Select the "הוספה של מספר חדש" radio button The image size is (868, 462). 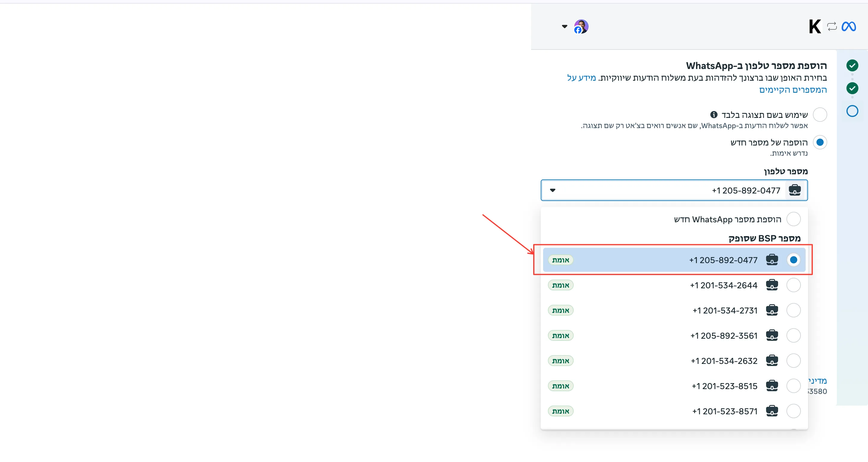[x=819, y=142]
